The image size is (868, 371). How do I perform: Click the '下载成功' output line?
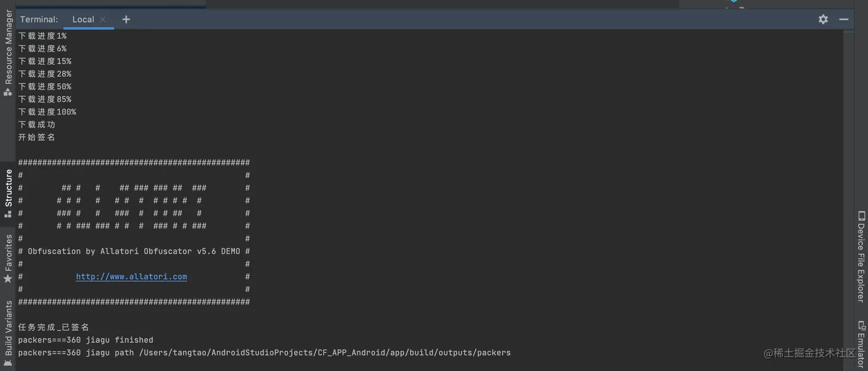(37, 124)
